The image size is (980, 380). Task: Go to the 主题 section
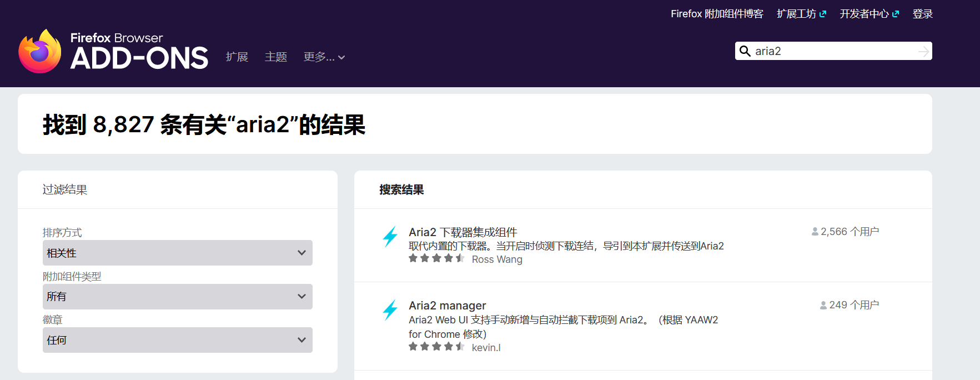click(276, 57)
